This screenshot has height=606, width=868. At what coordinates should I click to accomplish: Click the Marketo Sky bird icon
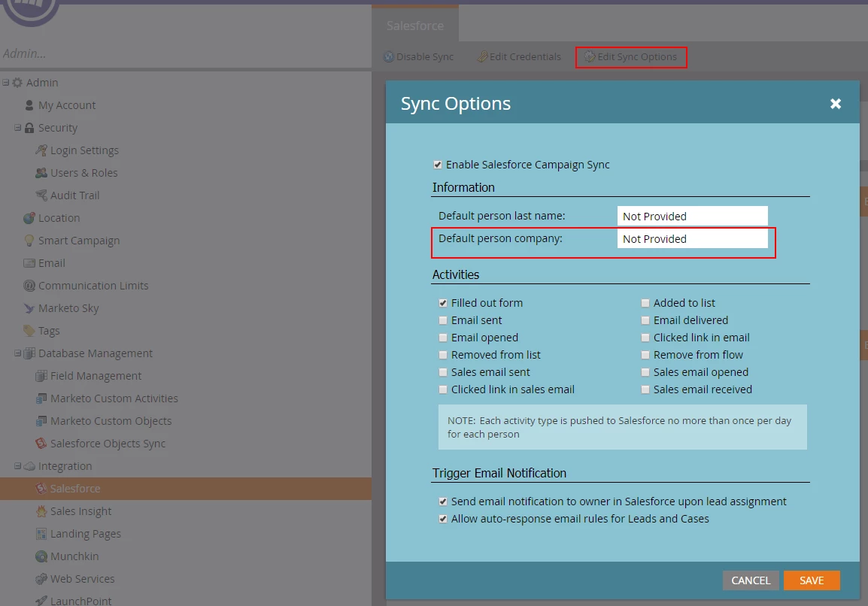pyautogui.click(x=29, y=308)
